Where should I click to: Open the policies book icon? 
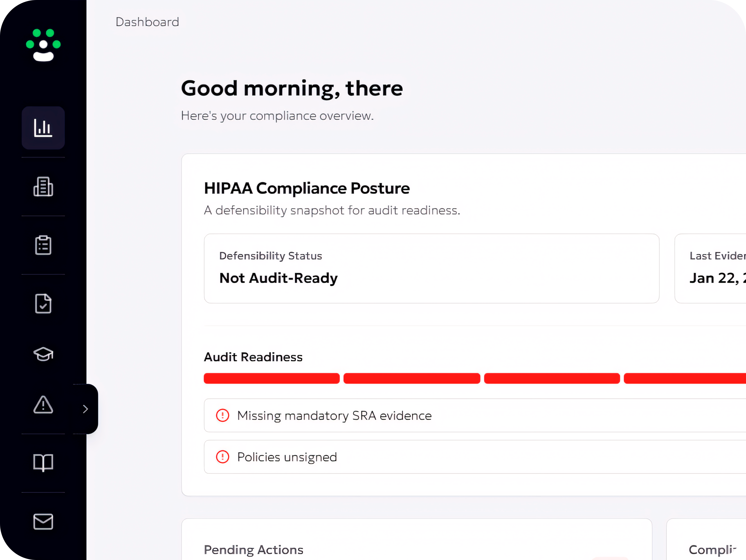click(43, 463)
